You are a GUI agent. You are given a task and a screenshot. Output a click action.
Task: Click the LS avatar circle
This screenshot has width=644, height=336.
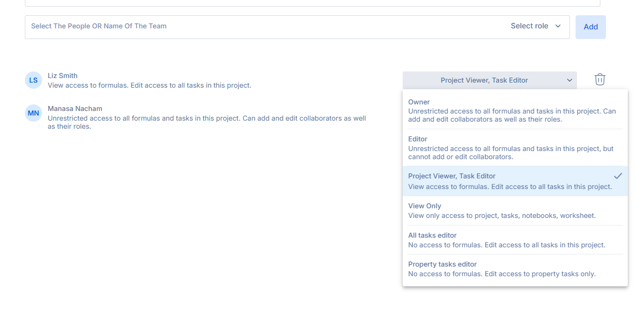pos(33,80)
